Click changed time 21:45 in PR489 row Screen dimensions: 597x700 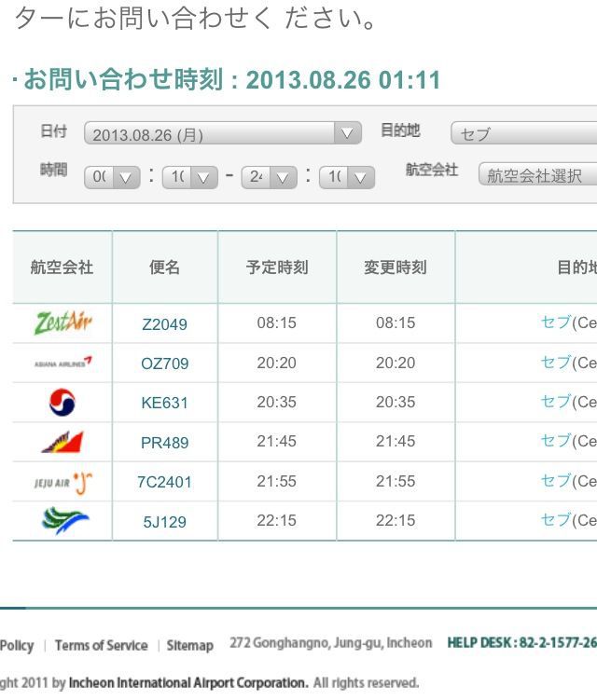click(396, 441)
